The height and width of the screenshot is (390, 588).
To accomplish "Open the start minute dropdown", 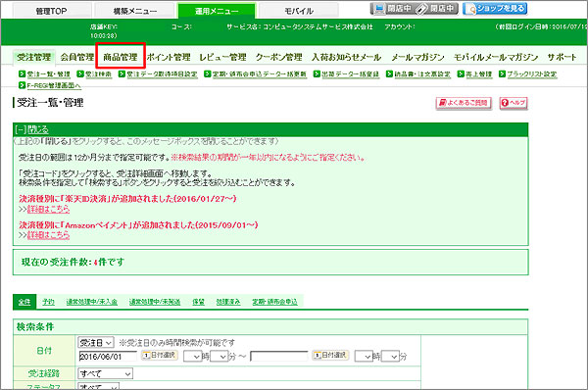I will pos(220,357).
